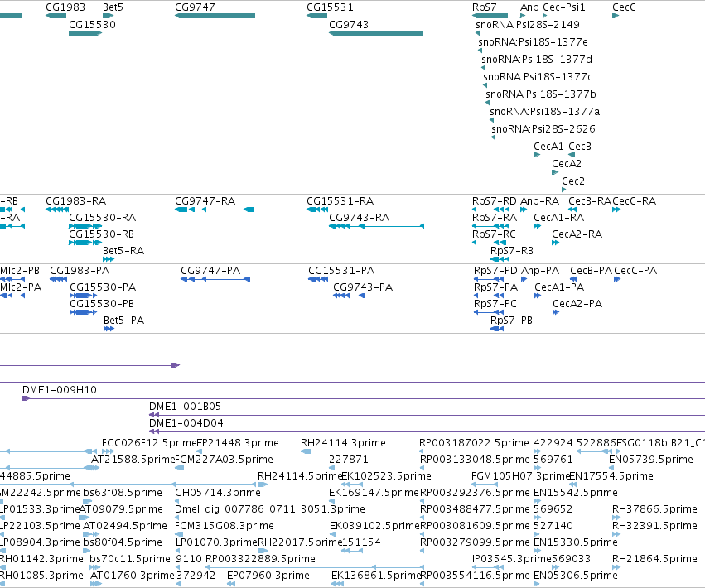Click transcript RpS7-RC label

(x=494, y=234)
